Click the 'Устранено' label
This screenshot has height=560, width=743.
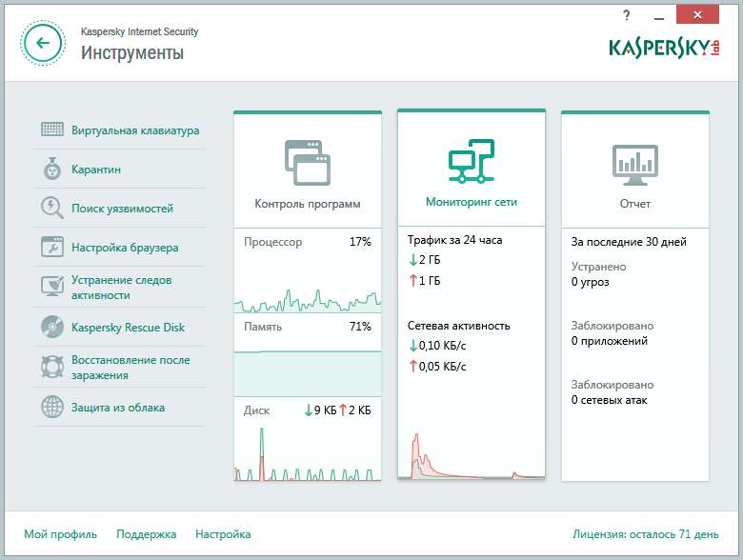click(x=598, y=267)
